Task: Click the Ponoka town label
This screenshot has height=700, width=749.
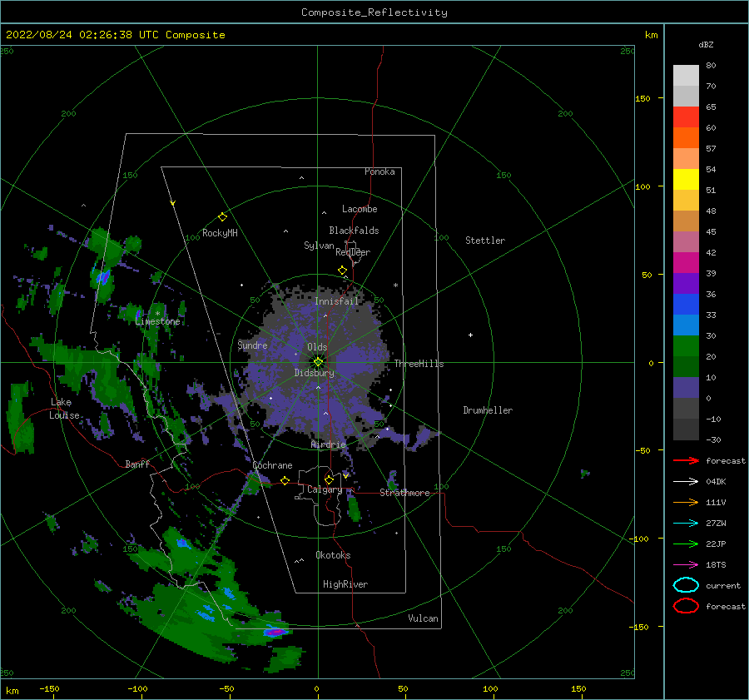Action: 379,171
